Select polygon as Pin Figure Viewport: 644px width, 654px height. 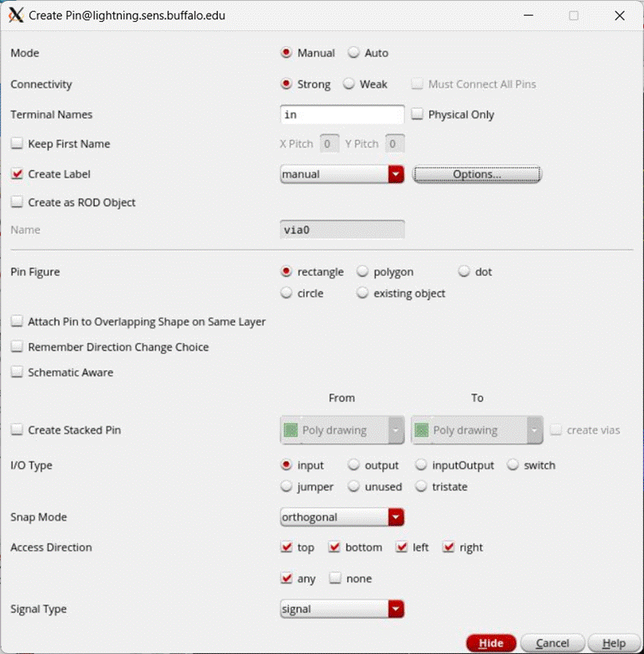363,272
